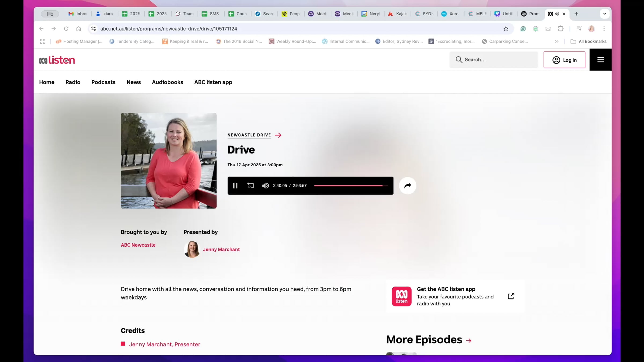Go to ABC listen logo homepage

[57, 60]
